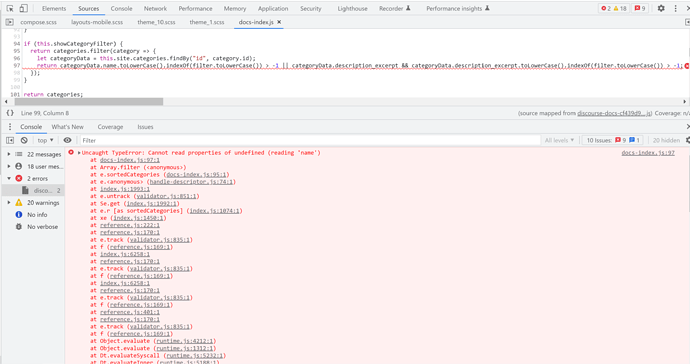Click the Line 99, Column 8 status text
This screenshot has width=690, height=364.
(x=45, y=113)
